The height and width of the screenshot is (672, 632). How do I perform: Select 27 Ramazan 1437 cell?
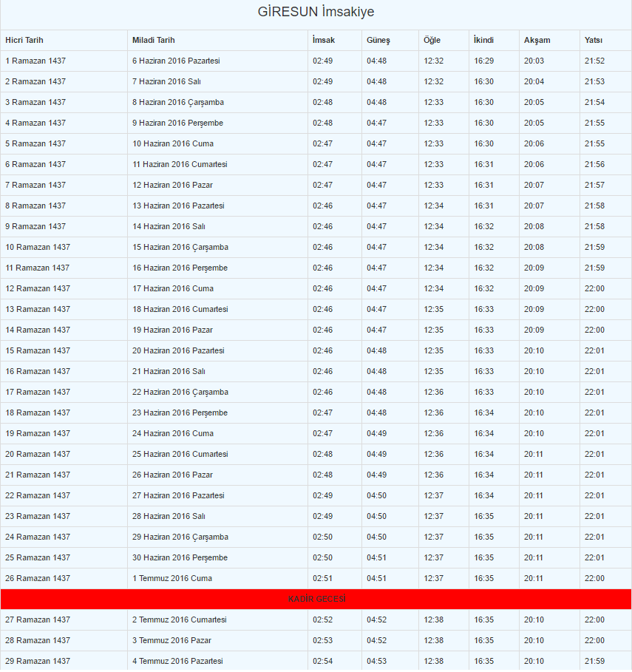click(x=38, y=620)
